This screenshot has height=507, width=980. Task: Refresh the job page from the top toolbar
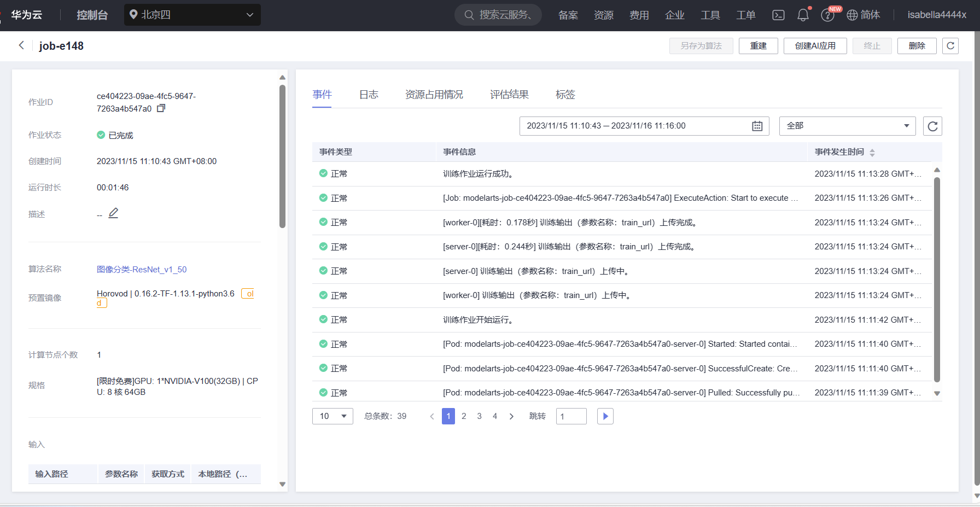[950, 46]
